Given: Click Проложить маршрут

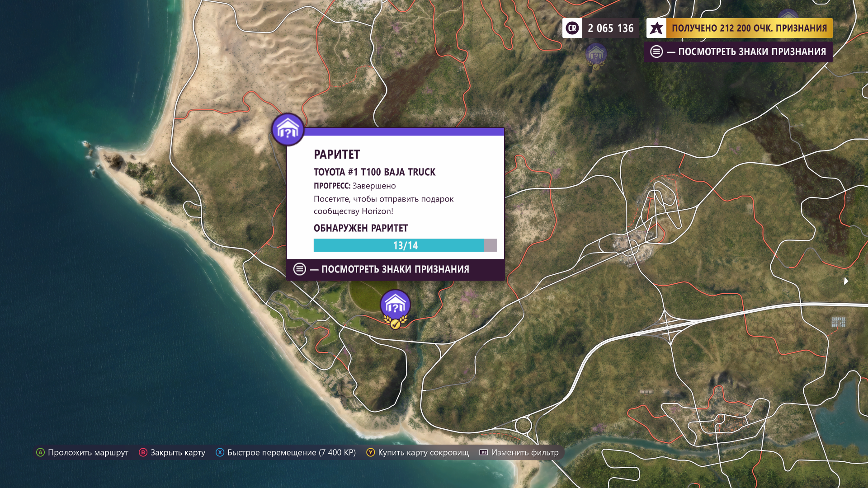Looking at the screenshot, I should (x=88, y=452).
